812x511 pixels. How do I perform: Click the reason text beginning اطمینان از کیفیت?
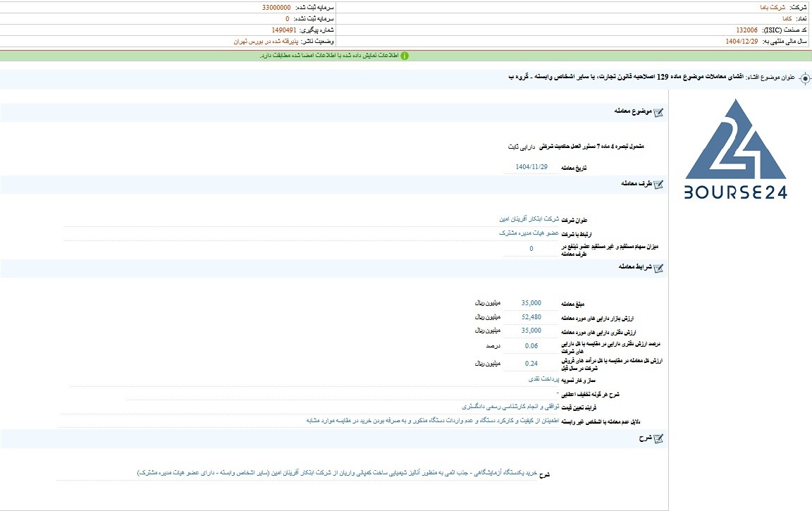point(433,420)
